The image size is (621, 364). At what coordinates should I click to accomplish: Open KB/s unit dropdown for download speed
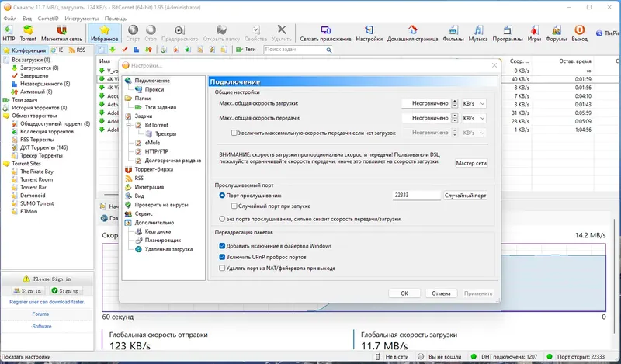(474, 104)
